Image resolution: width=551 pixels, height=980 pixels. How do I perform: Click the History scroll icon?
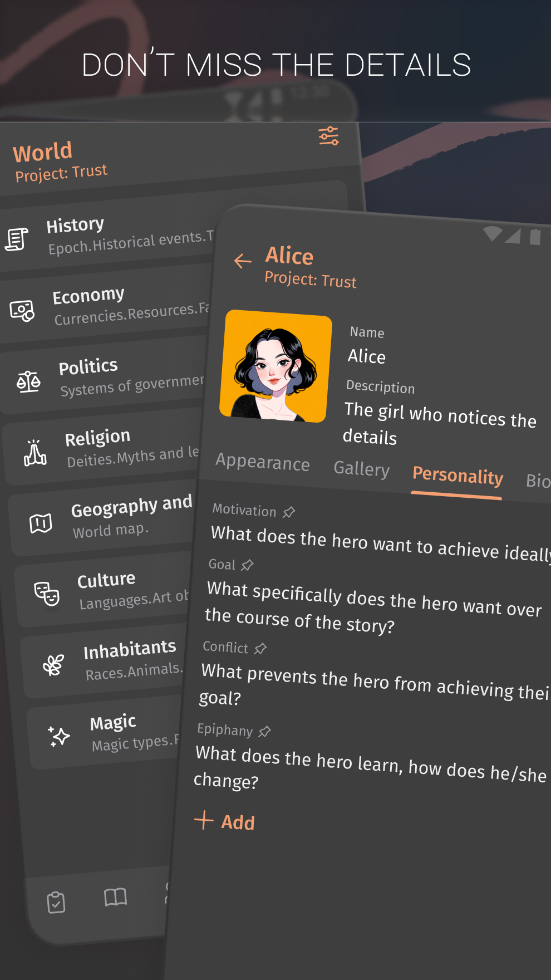click(x=17, y=239)
